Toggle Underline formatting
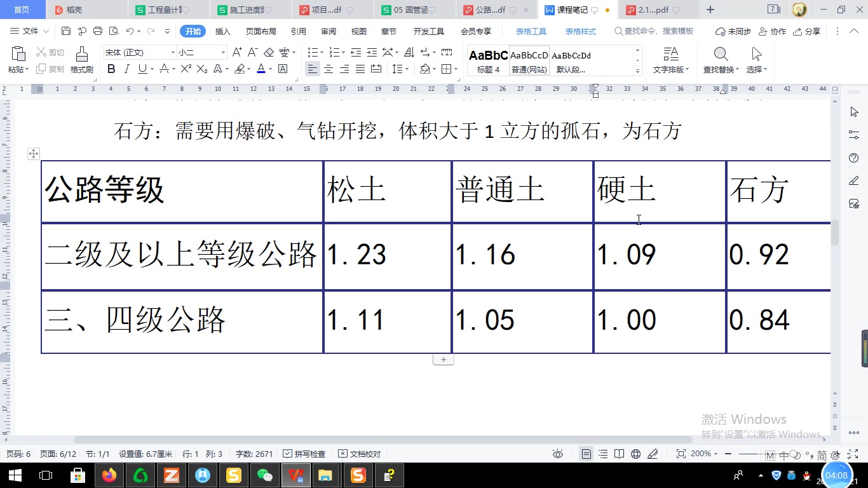Viewport: 868px width, 488px height. (142, 69)
